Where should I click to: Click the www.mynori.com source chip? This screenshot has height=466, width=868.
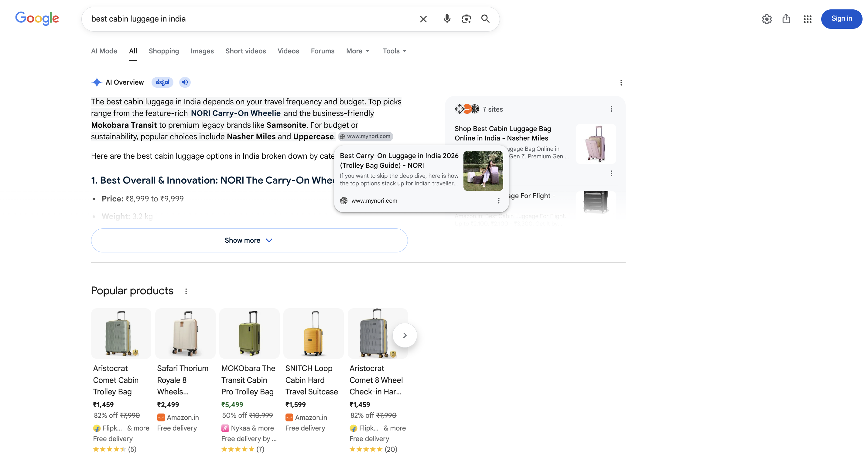[x=366, y=136]
